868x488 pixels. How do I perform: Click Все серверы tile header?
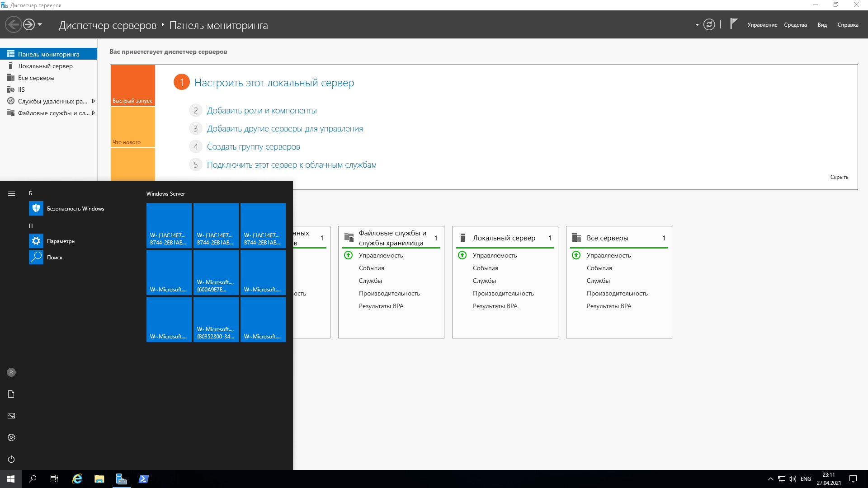point(607,238)
